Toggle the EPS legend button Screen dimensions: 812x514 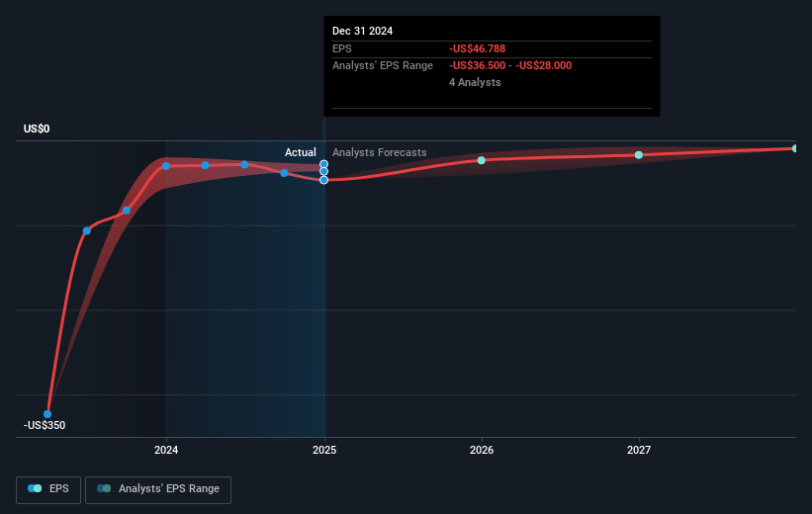point(48,489)
